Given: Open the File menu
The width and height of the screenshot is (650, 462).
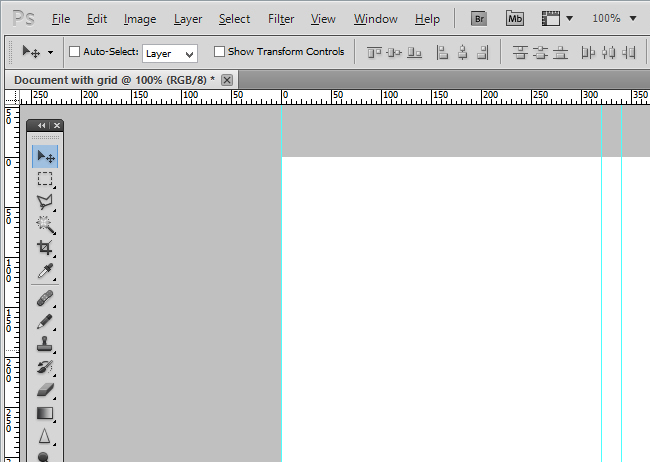Looking at the screenshot, I should coord(61,19).
